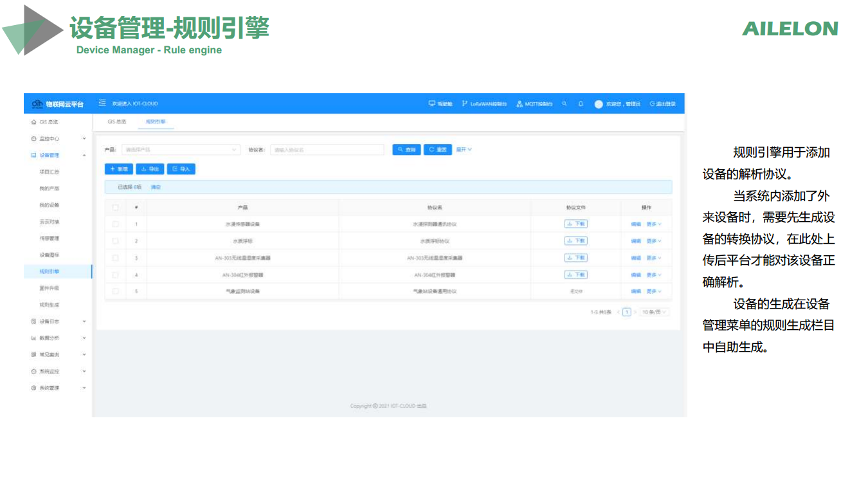Image resolution: width=868 pixels, height=488 pixels.
Task: Click the 新增 add button
Action: pyautogui.click(x=119, y=168)
